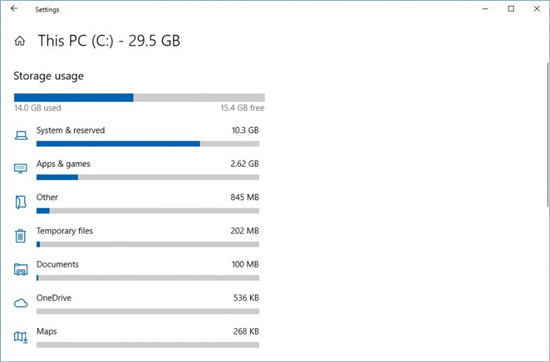Go back with the Settings back arrow
The width and height of the screenshot is (550, 362).
pos(14,9)
